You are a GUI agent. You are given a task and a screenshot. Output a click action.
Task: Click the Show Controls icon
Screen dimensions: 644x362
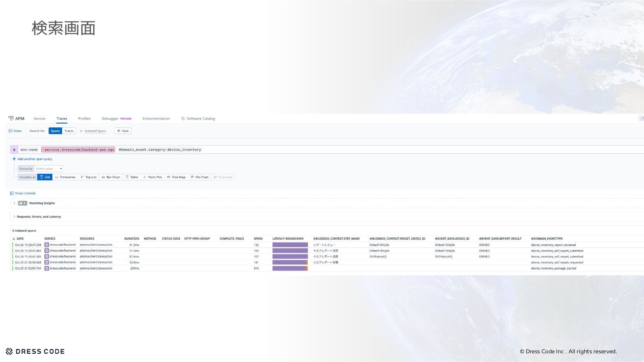[x=12, y=193]
